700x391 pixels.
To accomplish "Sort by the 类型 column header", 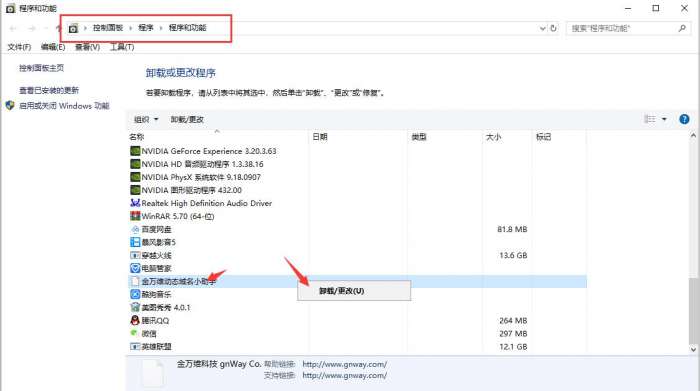I will [445, 137].
